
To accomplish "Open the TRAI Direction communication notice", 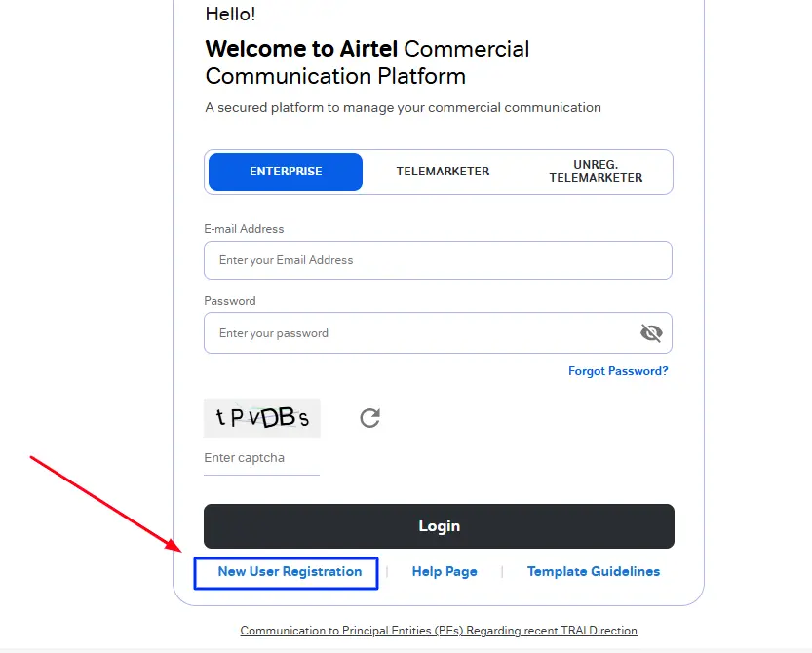I will click(x=439, y=631).
